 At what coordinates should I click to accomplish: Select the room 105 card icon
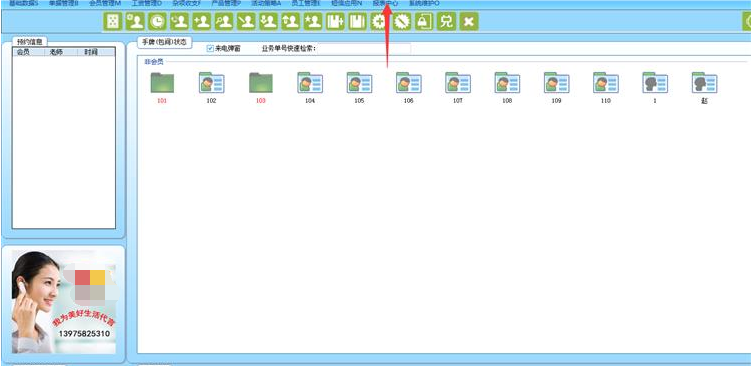359,83
